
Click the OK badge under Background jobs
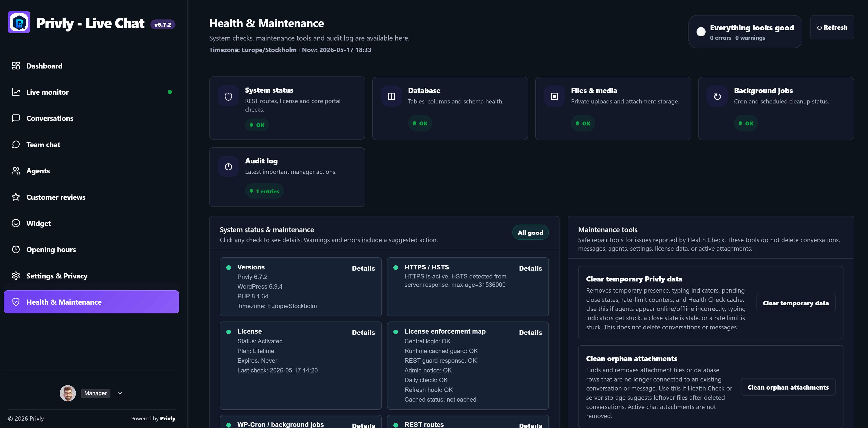pos(746,123)
